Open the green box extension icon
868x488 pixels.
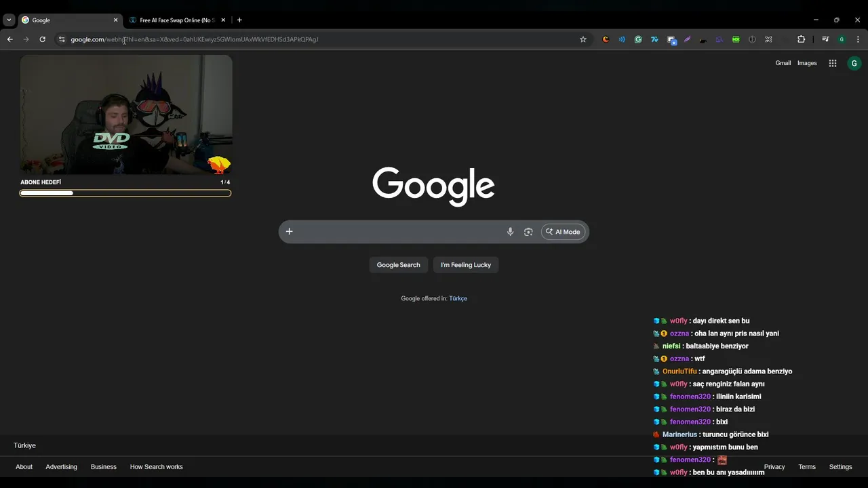[736, 39]
